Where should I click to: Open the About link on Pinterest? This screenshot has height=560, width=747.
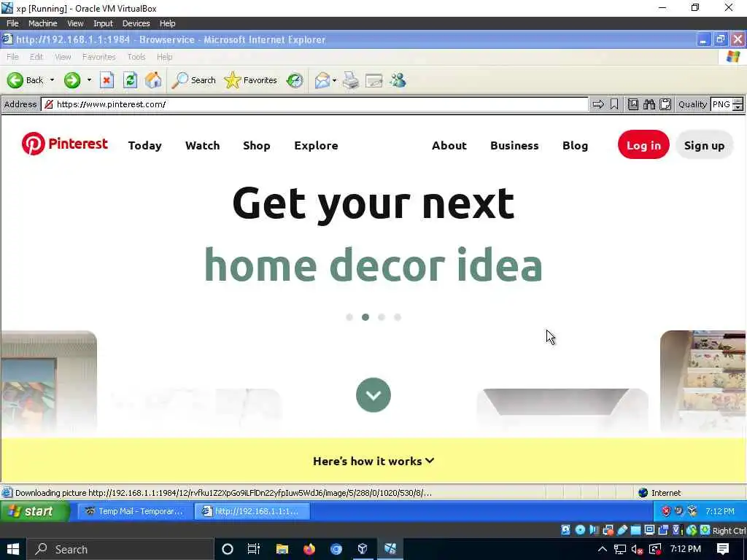tap(449, 145)
